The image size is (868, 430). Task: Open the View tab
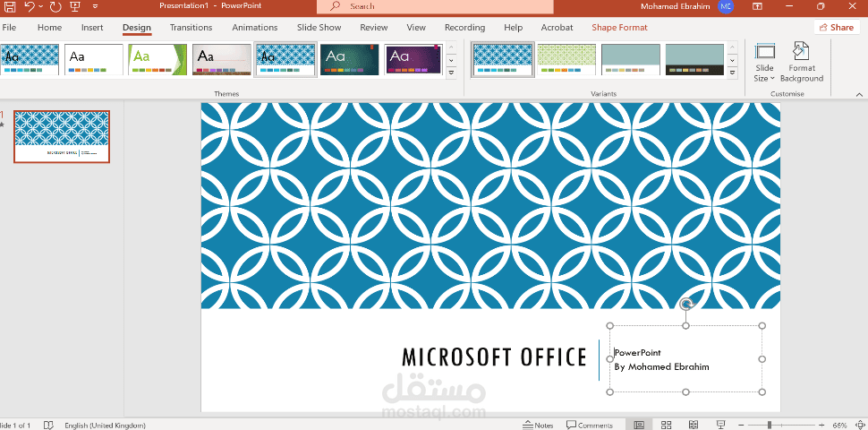(x=416, y=27)
